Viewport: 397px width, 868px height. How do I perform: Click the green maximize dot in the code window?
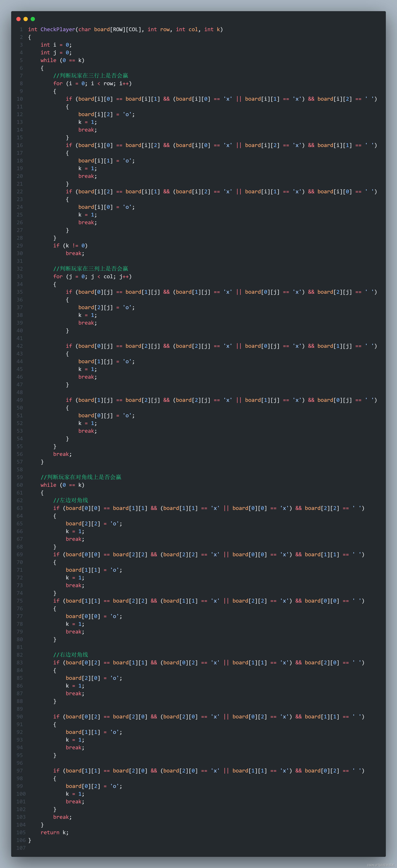[x=33, y=19]
